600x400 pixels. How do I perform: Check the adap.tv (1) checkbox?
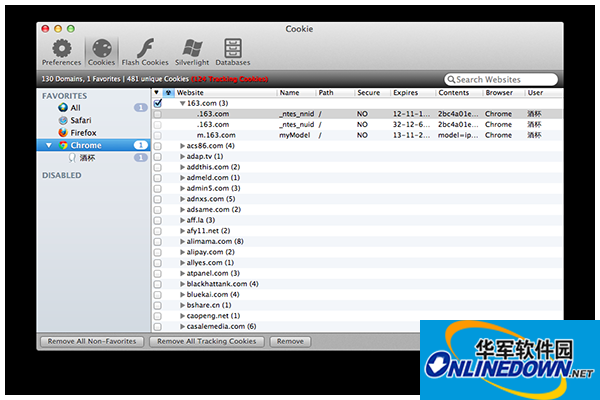click(x=158, y=157)
